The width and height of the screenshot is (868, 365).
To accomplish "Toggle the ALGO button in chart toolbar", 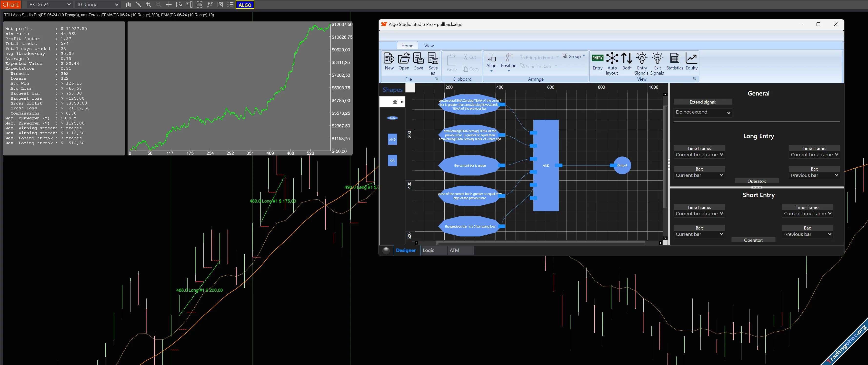I will [245, 5].
